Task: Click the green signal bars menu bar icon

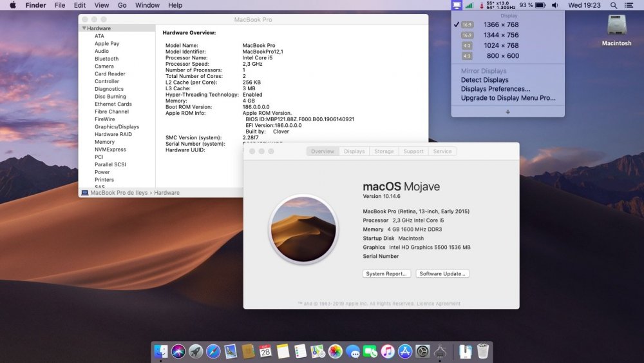Action: (469, 5)
